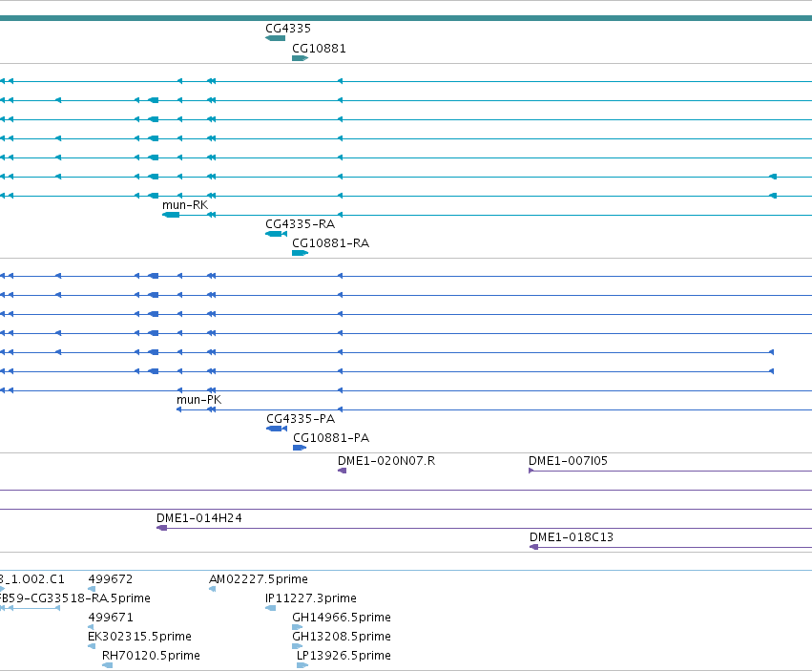Select the mun-PK protein label
This screenshot has height=671, width=812.
pyautogui.click(x=198, y=400)
